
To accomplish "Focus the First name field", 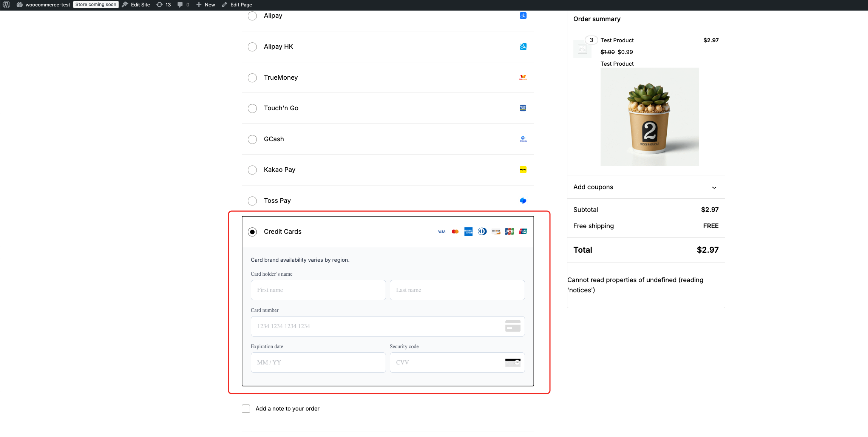I will [x=318, y=290].
